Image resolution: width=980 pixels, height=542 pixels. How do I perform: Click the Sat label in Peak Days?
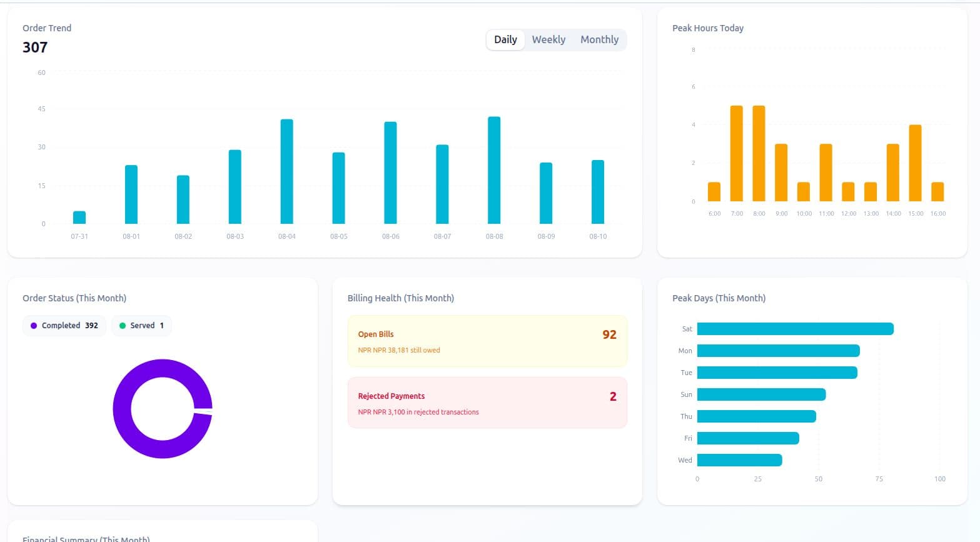pos(687,329)
